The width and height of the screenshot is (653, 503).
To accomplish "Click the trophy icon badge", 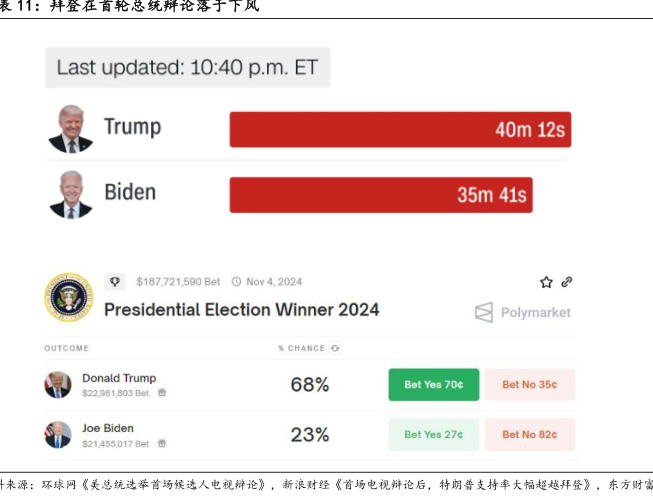I will click(115, 282).
